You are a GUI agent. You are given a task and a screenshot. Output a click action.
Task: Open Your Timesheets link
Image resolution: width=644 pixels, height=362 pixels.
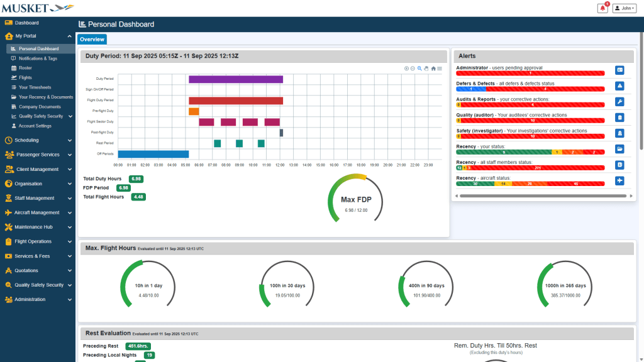35,87
